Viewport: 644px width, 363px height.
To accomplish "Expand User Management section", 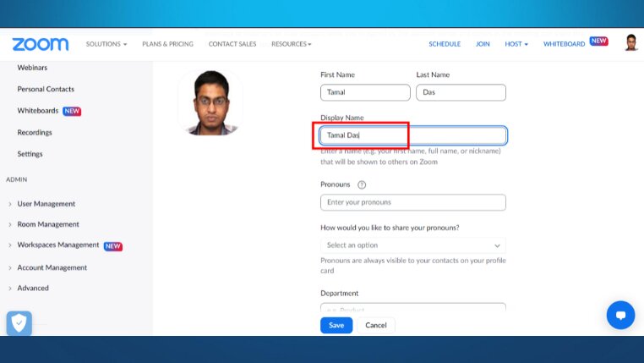I will 46,204.
